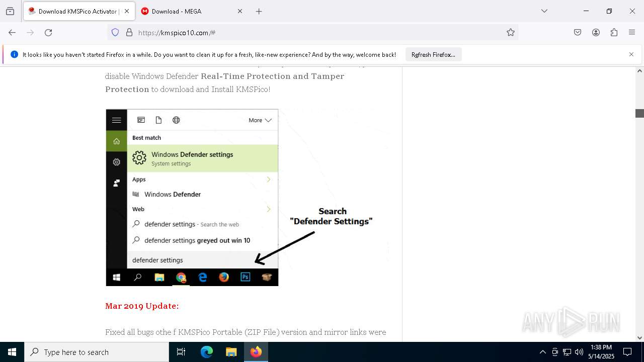This screenshot has width=644, height=362.
Task: Launch Microsoft Edge from the taskbar
Action: tap(207, 352)
